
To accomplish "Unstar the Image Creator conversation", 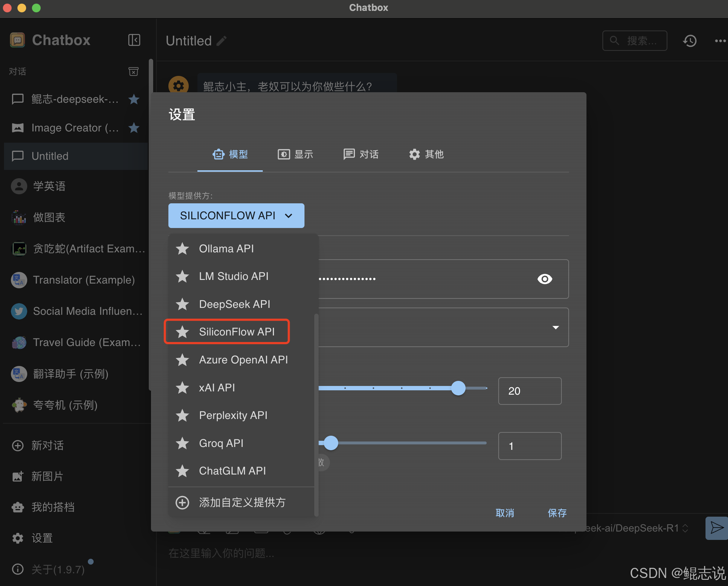I will click(x=134, y=128).
